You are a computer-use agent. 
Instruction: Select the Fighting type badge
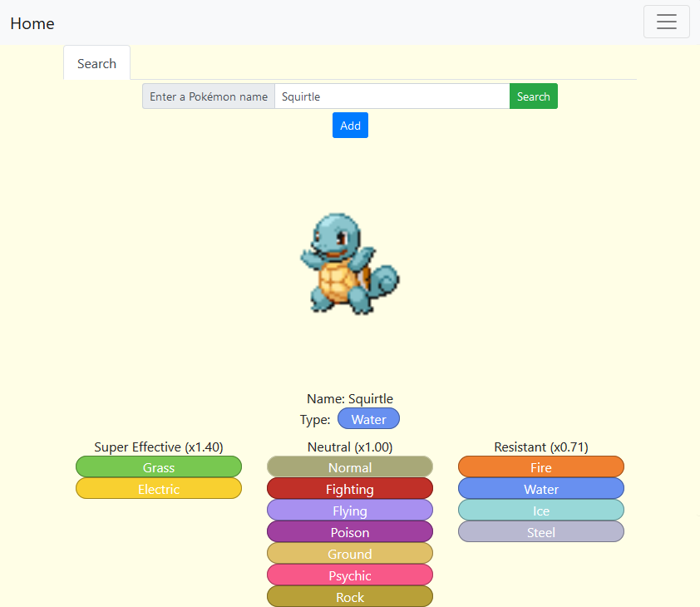350,488
